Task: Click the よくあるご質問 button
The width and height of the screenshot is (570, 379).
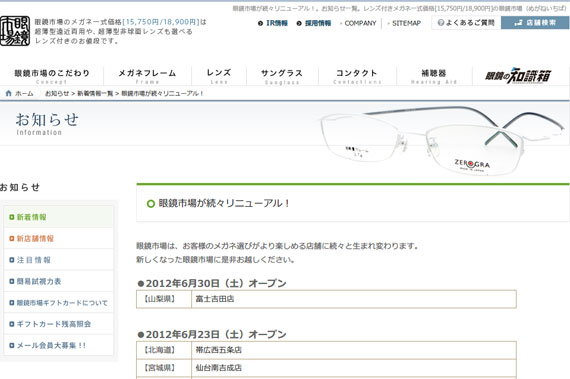Action: 466,23
